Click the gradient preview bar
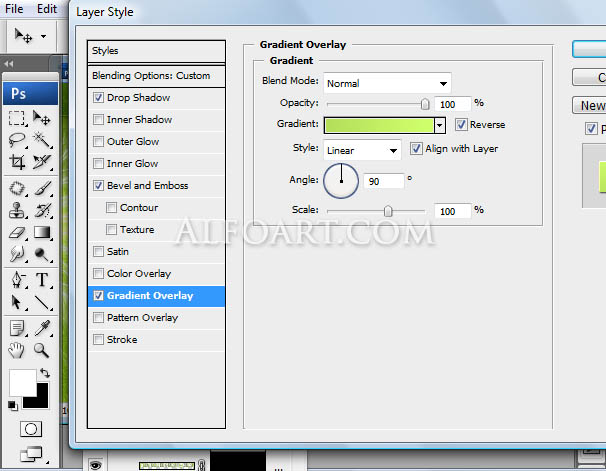The image size is (606, 471). coord(379,125)
